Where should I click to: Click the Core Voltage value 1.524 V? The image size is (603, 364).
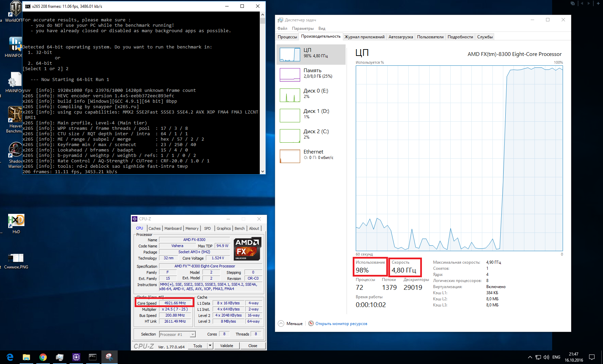coord(218,258)
